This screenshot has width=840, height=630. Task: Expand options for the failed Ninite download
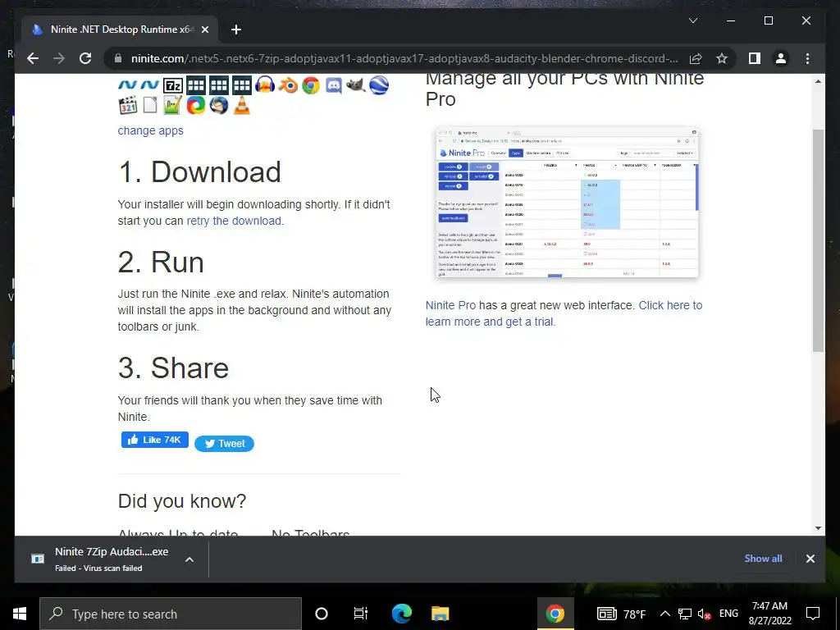(x=189, y=559)
